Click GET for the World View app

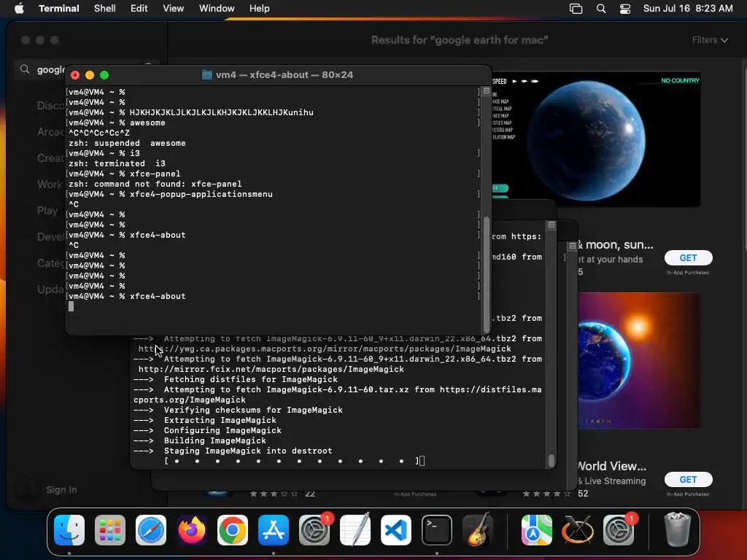pyautogui.click(x=689, y=480)
